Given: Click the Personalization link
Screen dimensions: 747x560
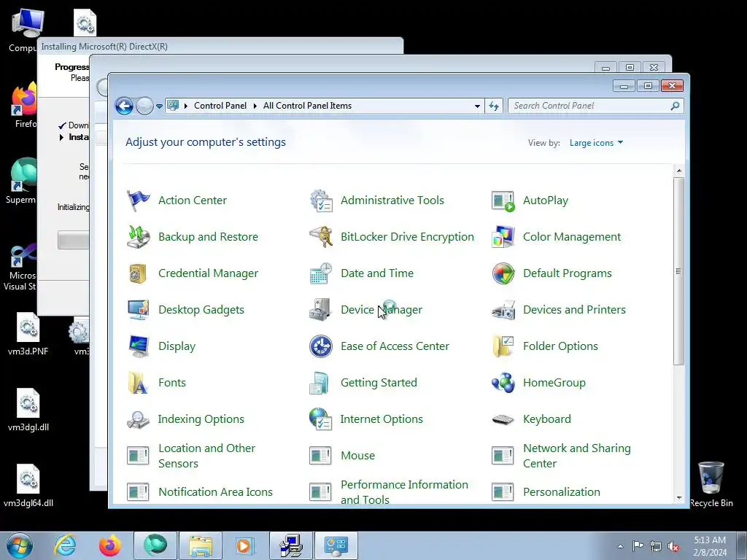Looking at the screenshot, I should click(x=562, y=492).
